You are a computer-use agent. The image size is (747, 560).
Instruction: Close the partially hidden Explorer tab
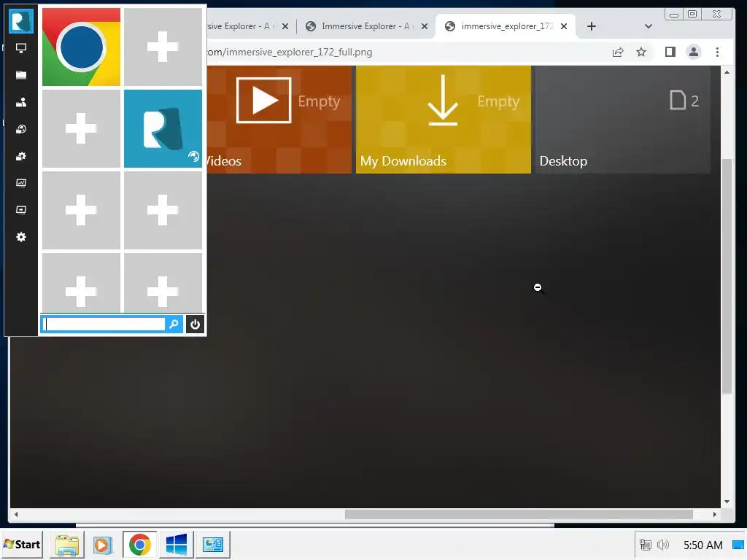(285, 26)
